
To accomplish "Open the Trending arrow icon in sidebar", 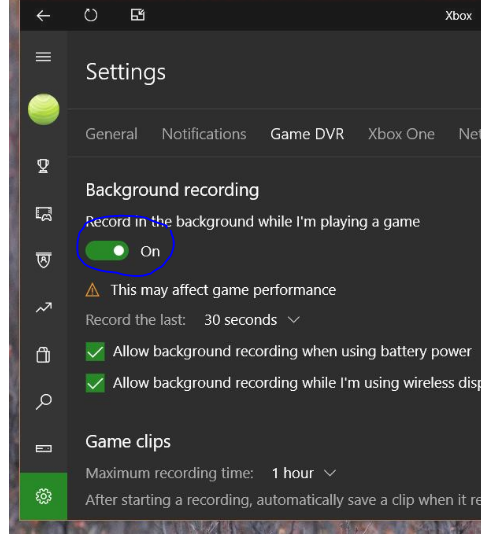I will [x=44, y=308].
